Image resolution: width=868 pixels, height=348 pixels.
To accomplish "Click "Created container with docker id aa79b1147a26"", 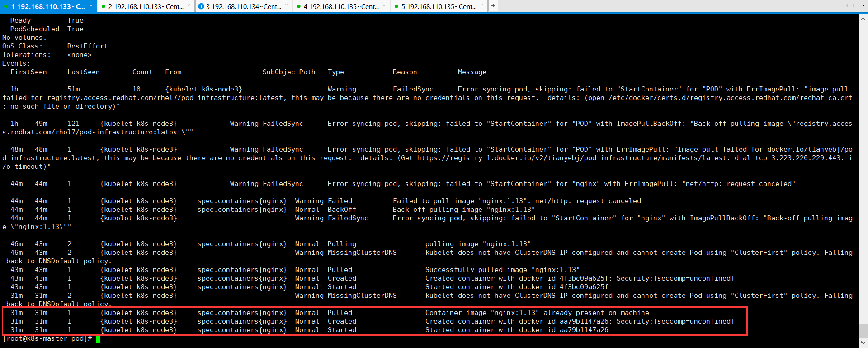I will [x=517, y=321].
